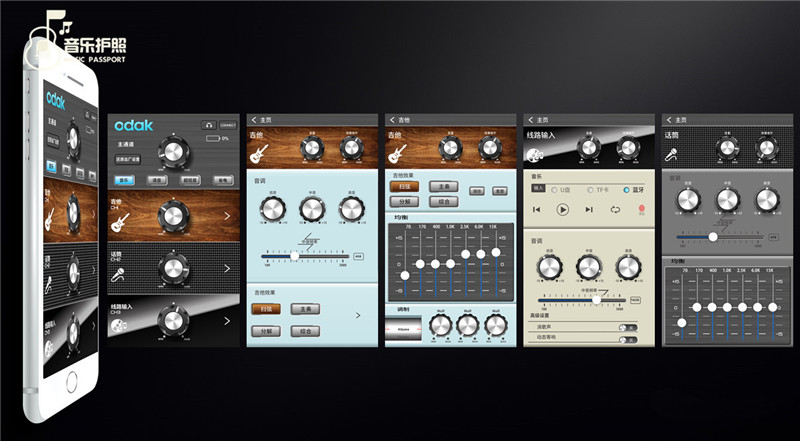The image size is (800, 441).
Task: Open the 线路输入 channel via its chevron arrow
Action: pyautogui.click(x=227, y=321)
